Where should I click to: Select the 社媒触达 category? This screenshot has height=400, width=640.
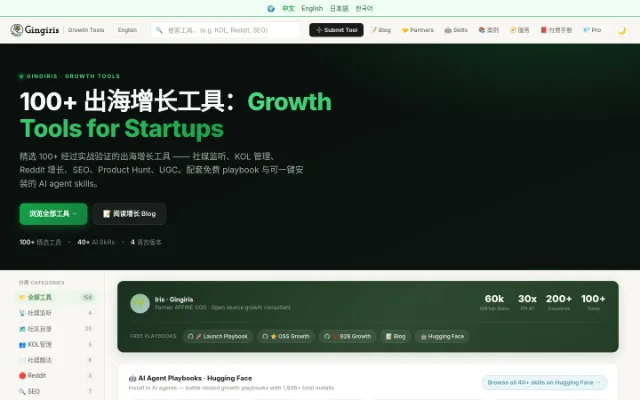(56, 360)
